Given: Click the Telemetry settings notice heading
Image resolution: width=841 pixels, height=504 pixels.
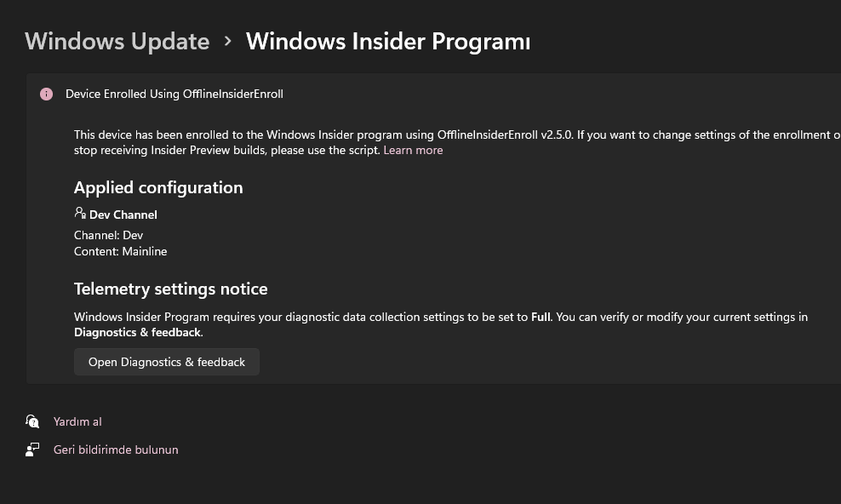Looking at the screenshot, I should coord(170,289).
